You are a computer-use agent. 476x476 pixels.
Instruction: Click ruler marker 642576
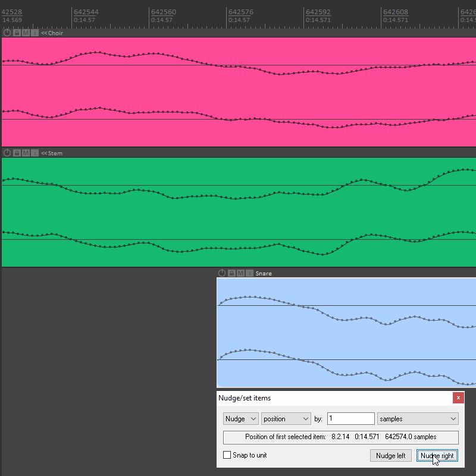tap(241, 12)
